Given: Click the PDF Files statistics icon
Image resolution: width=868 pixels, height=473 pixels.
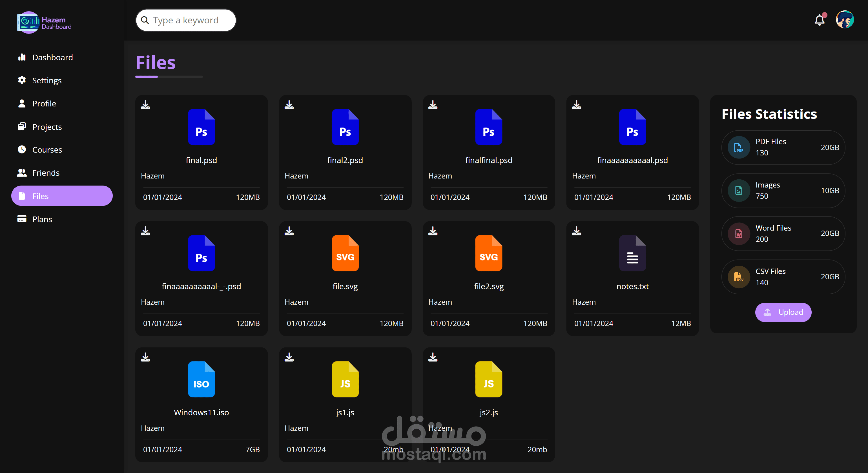Looking at the screenshot, I should [739, 147].
